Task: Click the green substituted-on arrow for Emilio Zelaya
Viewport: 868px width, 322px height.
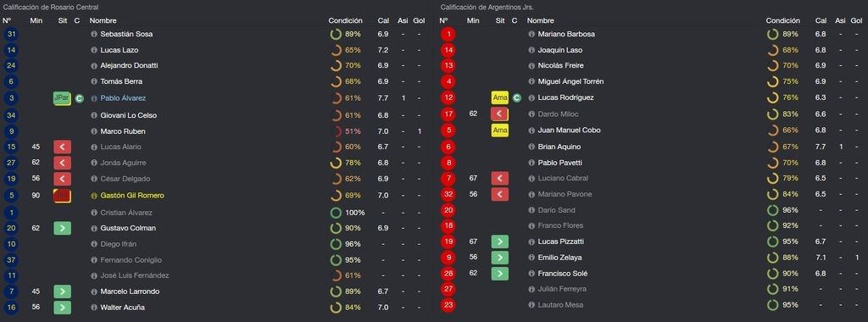Action: coord(500,258)
